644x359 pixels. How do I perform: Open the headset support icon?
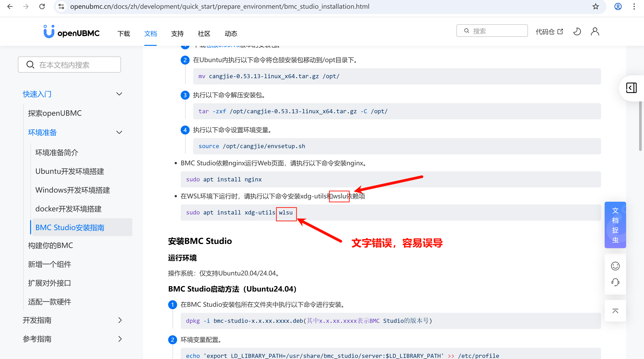click(615, 282)
